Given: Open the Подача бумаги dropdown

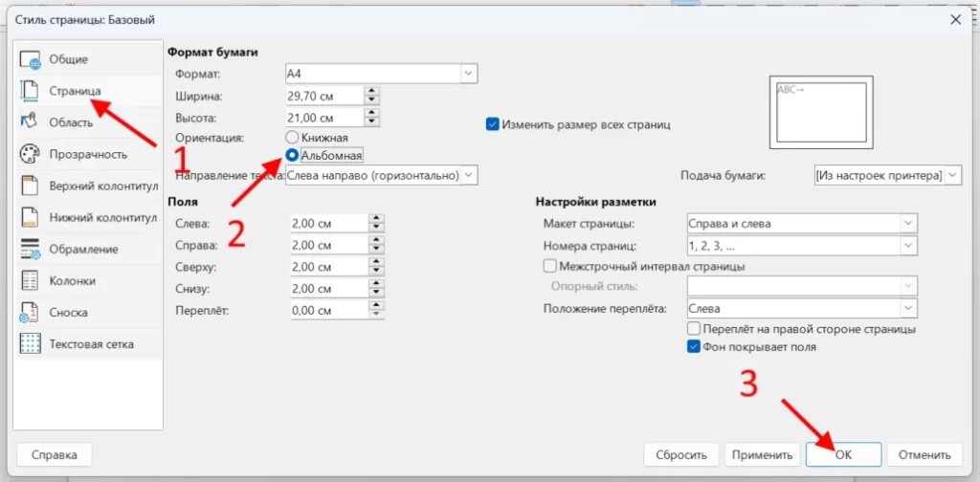Looking at the screenshot, I should [887, 175].
